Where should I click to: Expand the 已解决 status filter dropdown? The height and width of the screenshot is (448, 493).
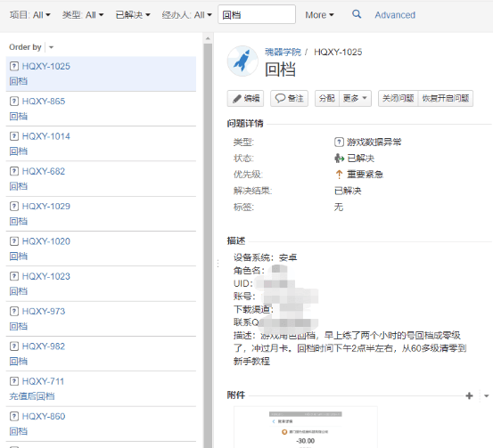point(133,15)
